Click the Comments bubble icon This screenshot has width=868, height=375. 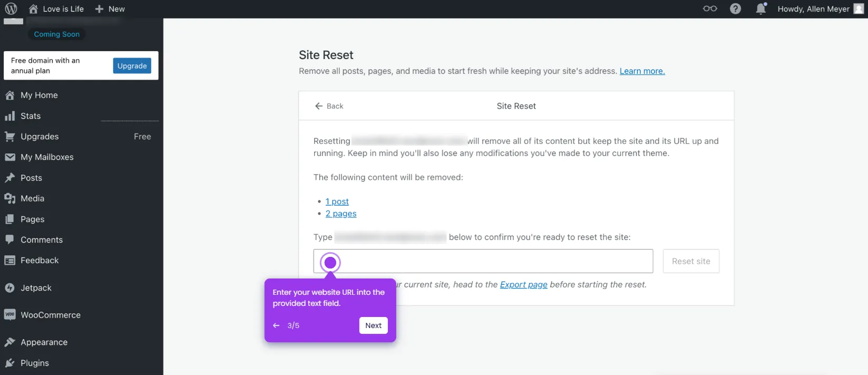coord(9,239)
